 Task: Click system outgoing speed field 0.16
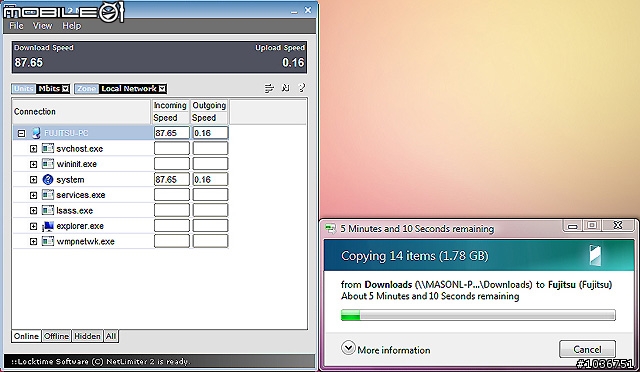click(x=210, y=180)
